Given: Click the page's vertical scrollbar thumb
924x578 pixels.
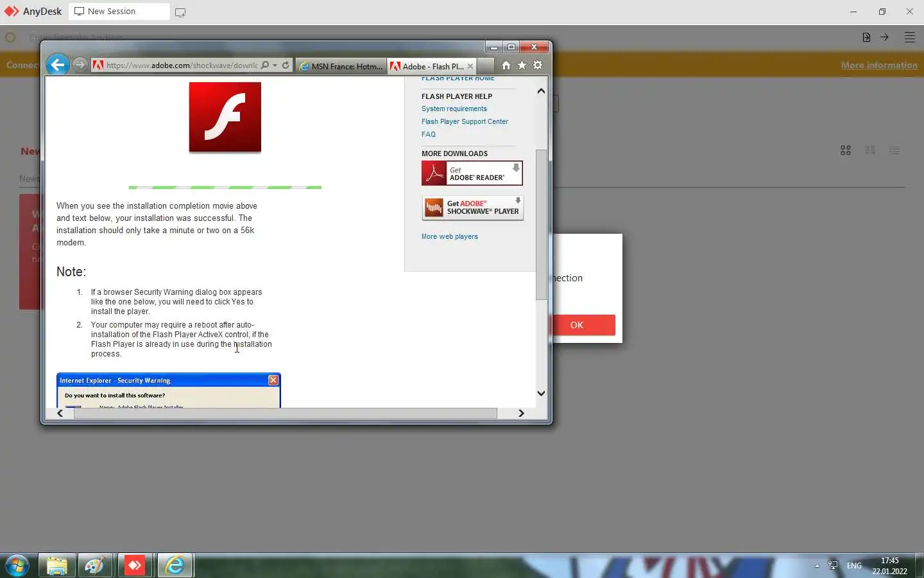Looking at the screenshot, I should coord(541,225).
